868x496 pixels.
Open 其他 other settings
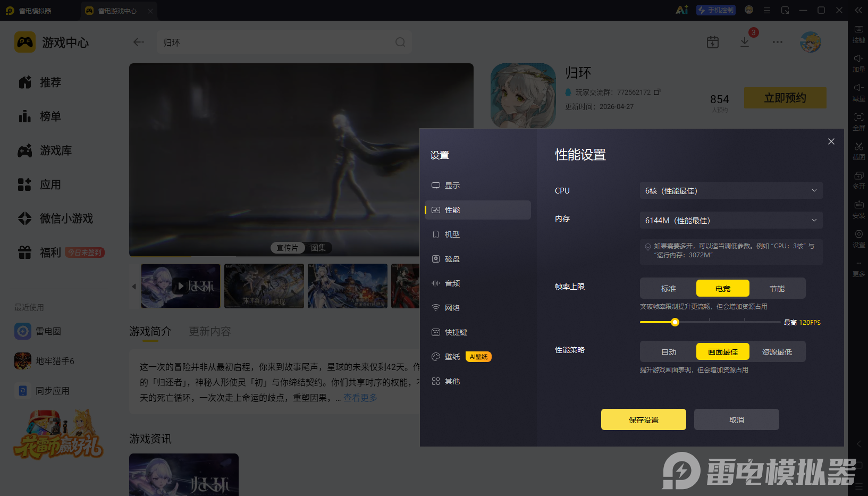click(477, 381)
